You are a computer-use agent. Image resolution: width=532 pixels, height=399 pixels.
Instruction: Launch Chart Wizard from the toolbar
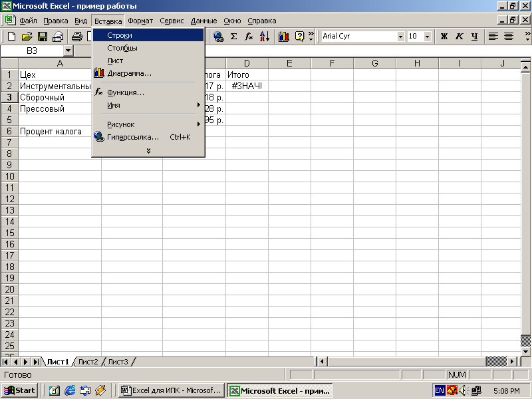click(x=284, y=37)
